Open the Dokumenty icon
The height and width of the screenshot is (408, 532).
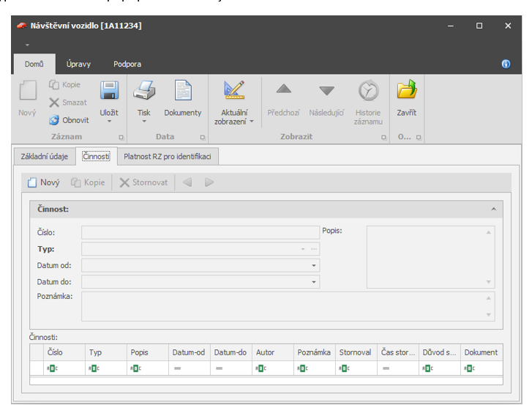(x=183, y=90)
